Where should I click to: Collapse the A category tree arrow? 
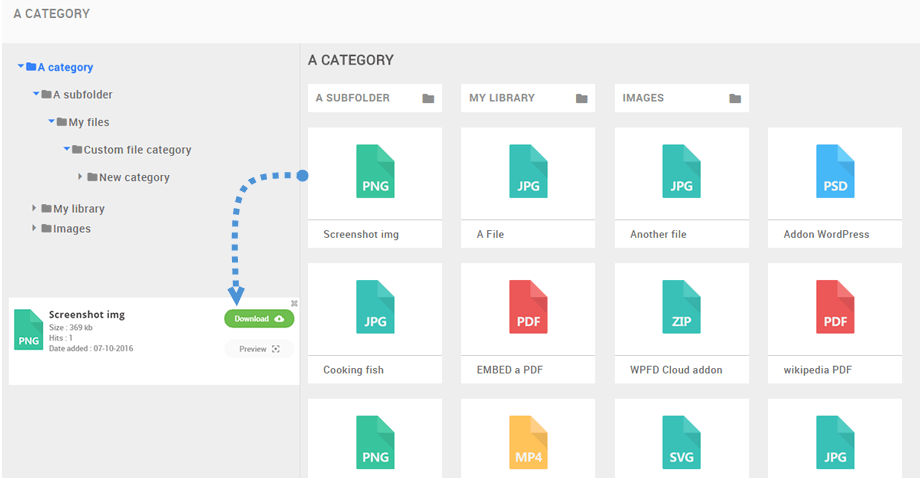tap(21, 67)
